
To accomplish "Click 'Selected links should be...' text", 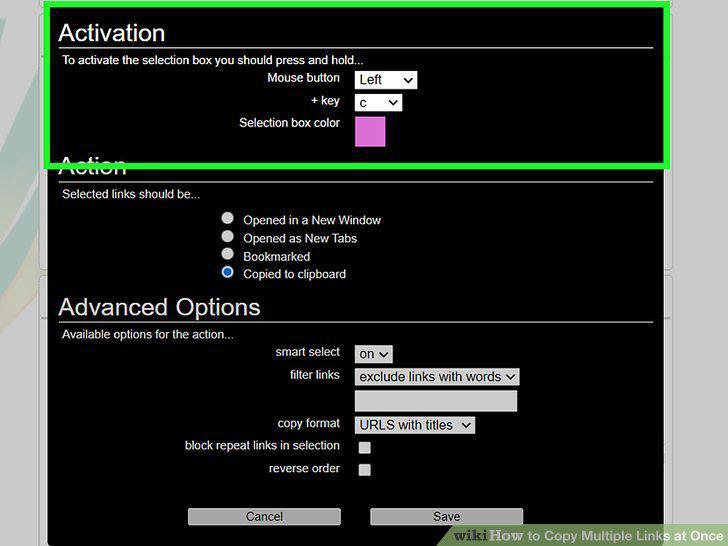I will pyautogui.click(x=131, y=194).
